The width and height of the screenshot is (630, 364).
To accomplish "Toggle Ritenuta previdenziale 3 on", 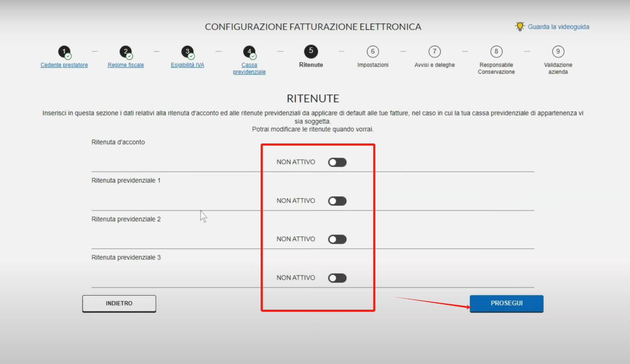I will point(337,278).
